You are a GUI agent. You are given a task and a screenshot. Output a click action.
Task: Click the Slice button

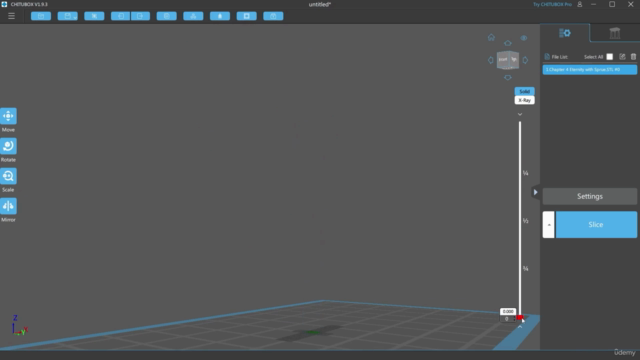[x=596, y=224]
